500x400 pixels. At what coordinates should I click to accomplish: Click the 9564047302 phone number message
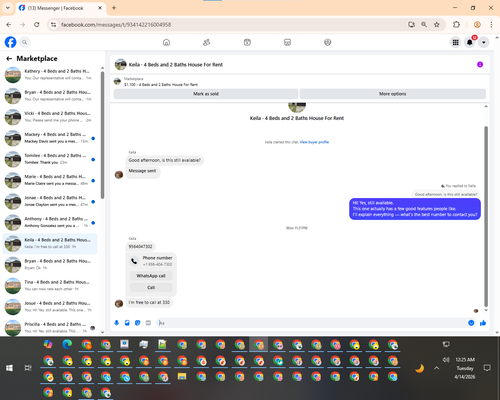point(140,247)
